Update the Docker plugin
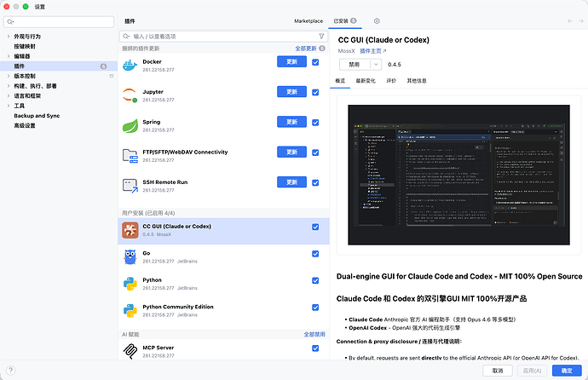 291,62
